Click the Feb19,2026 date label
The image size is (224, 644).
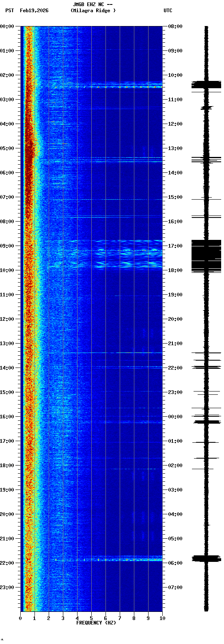(x=34, y=11)
